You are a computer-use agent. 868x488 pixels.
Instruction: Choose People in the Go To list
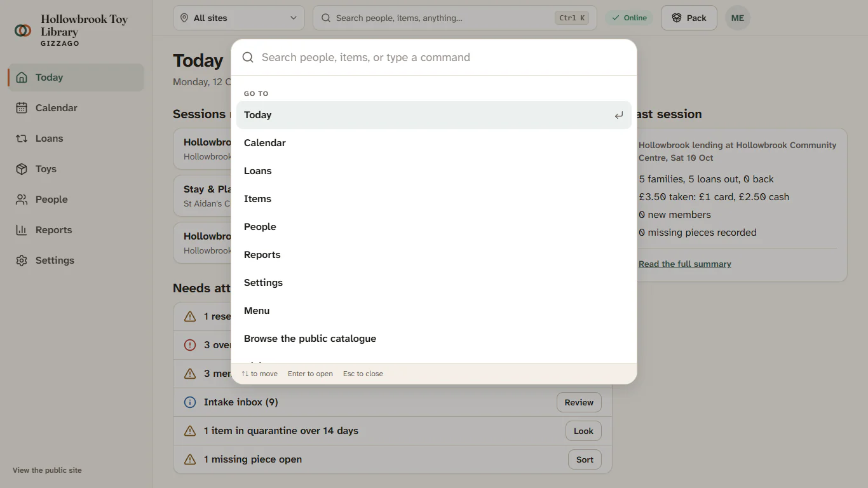pos(434,227)
